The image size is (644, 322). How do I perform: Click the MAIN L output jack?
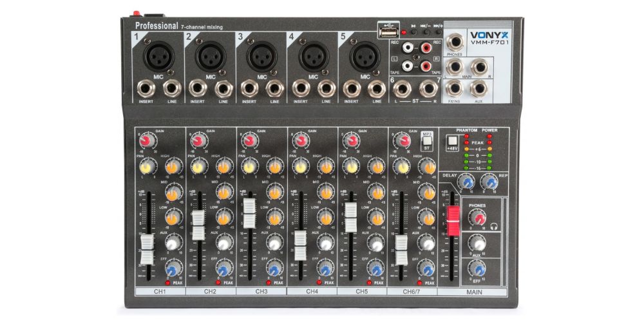455,66
